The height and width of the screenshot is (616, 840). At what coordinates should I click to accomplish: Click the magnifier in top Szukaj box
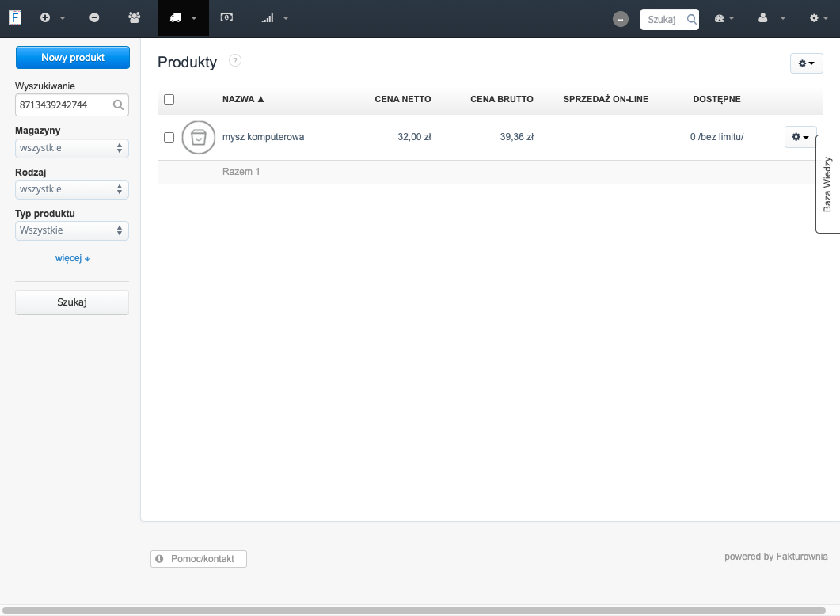coord(692,19)
